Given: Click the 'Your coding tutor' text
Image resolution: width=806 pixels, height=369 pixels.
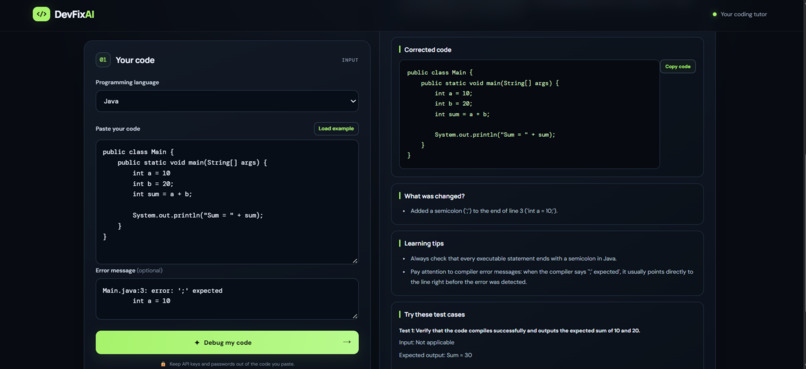Looking at the screenshot, I should [743, 14].
